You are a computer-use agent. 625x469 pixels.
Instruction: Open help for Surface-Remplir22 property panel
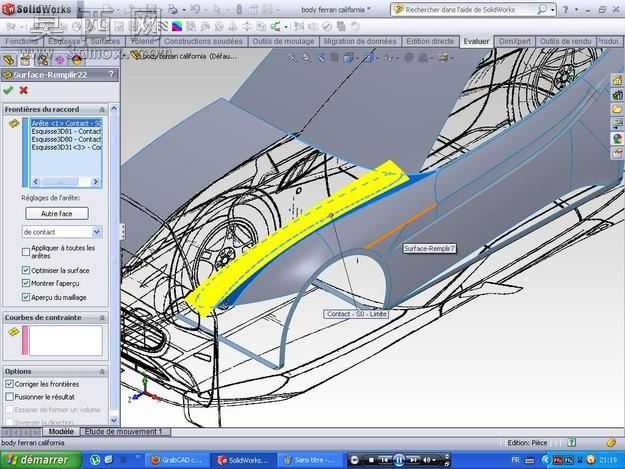[111, 75]
